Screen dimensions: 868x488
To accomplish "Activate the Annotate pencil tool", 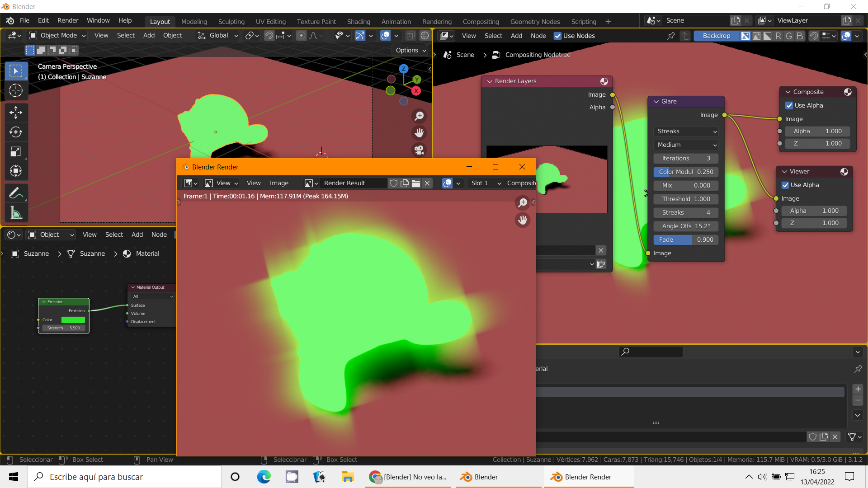I will (x=16, y=193).
